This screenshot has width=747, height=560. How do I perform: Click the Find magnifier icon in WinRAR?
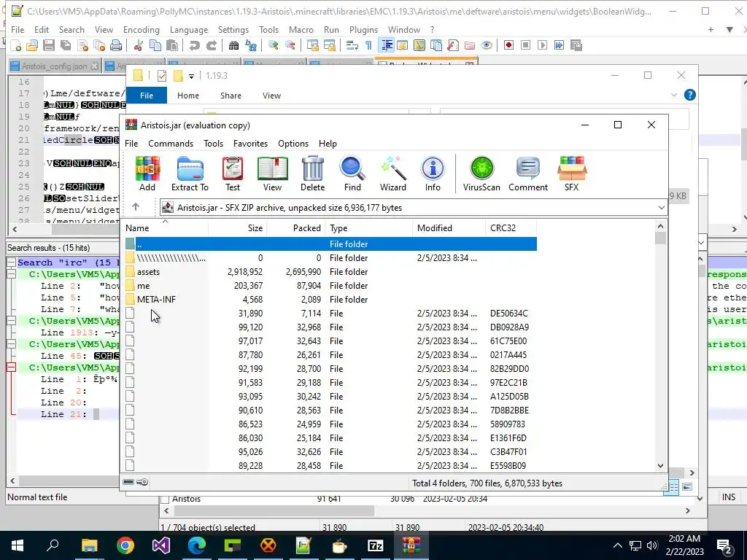352,174
